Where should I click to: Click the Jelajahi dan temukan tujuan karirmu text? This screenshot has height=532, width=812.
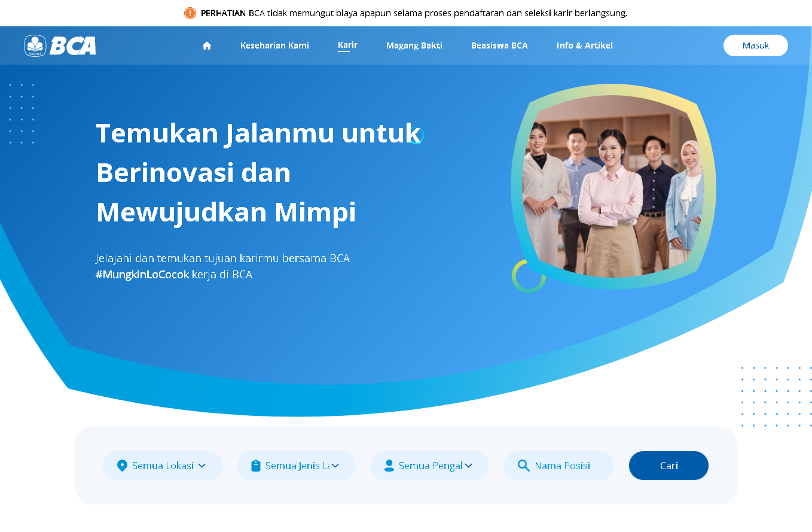click(222, 259)
